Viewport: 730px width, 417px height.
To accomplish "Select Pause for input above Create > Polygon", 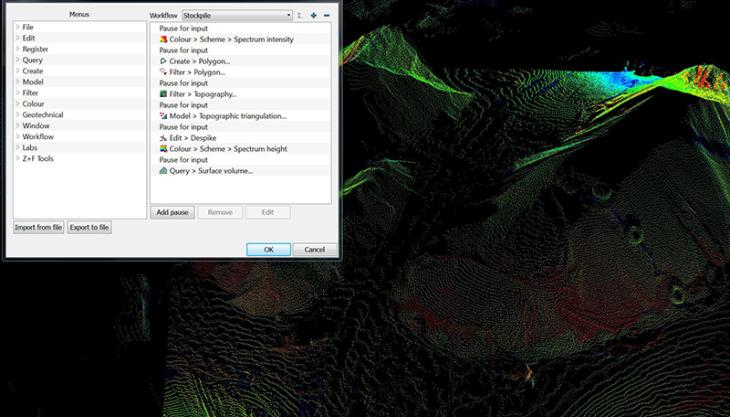I will (183, 50).
